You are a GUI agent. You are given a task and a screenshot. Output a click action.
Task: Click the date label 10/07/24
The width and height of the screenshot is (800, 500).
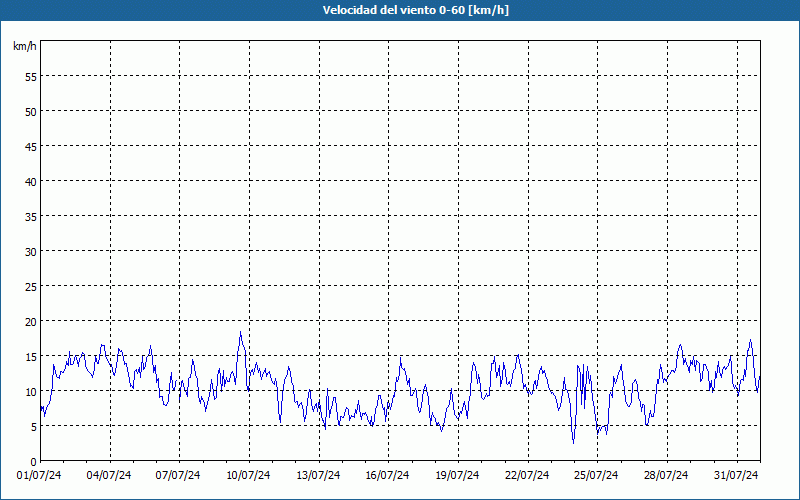tap(248, 476)
